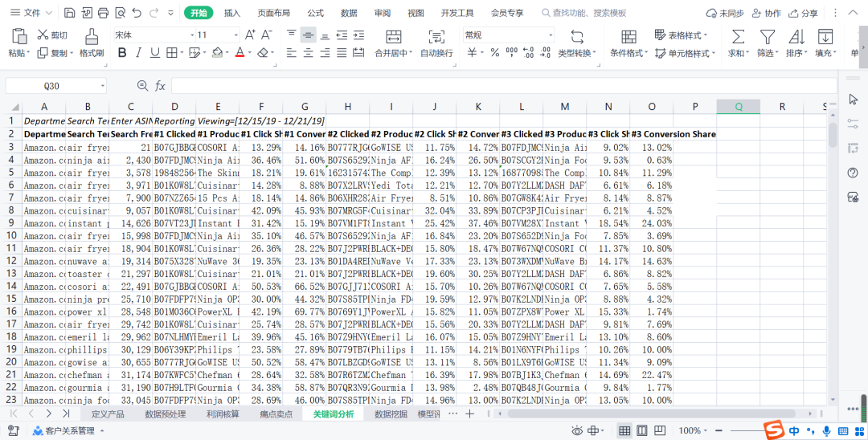Decrease font size with A- icon
Image resolution: width=868 pixels, height=440 pixels.
[266, 35]
